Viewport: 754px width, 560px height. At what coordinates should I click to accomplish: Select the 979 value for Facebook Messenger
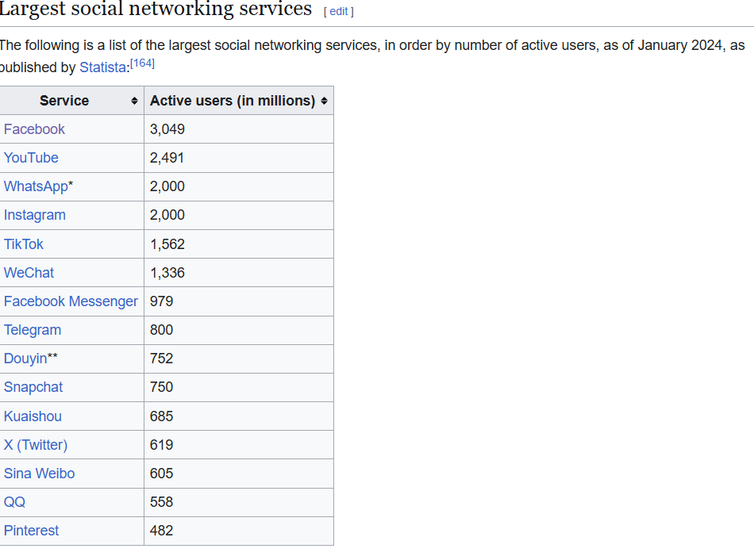coord(162,301)
